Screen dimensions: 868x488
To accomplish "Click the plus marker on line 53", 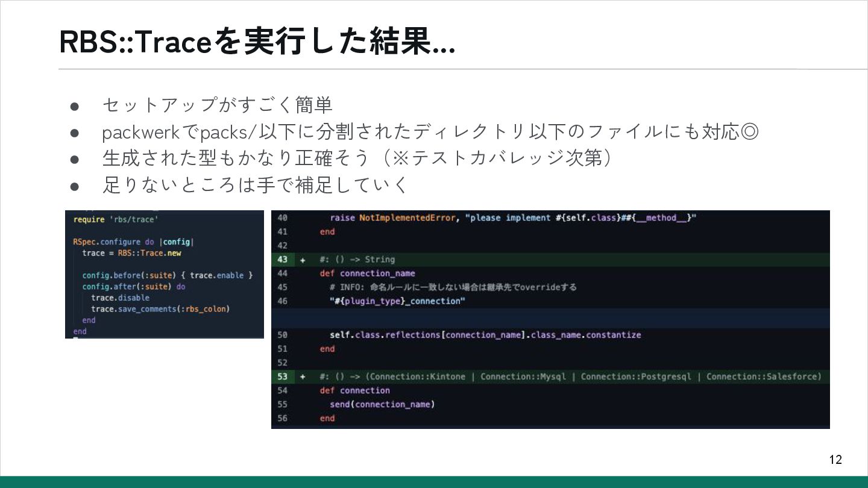I will (x=303, y=377).
